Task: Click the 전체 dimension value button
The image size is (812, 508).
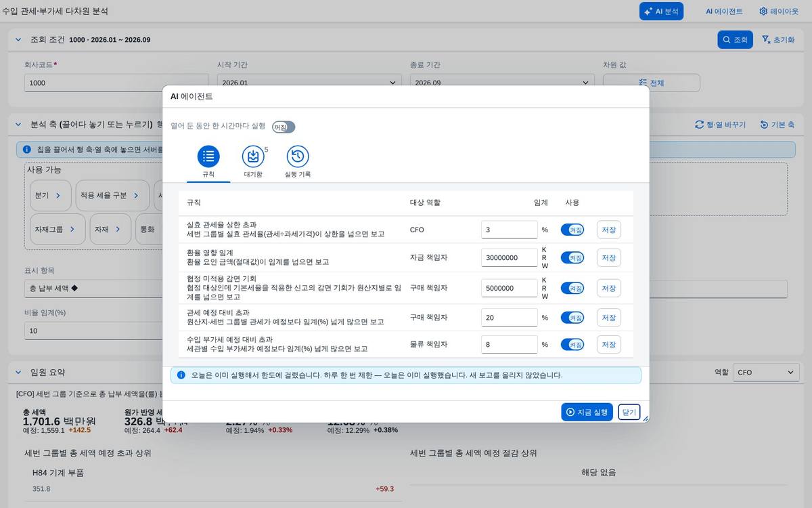Action: coord(652,83)
